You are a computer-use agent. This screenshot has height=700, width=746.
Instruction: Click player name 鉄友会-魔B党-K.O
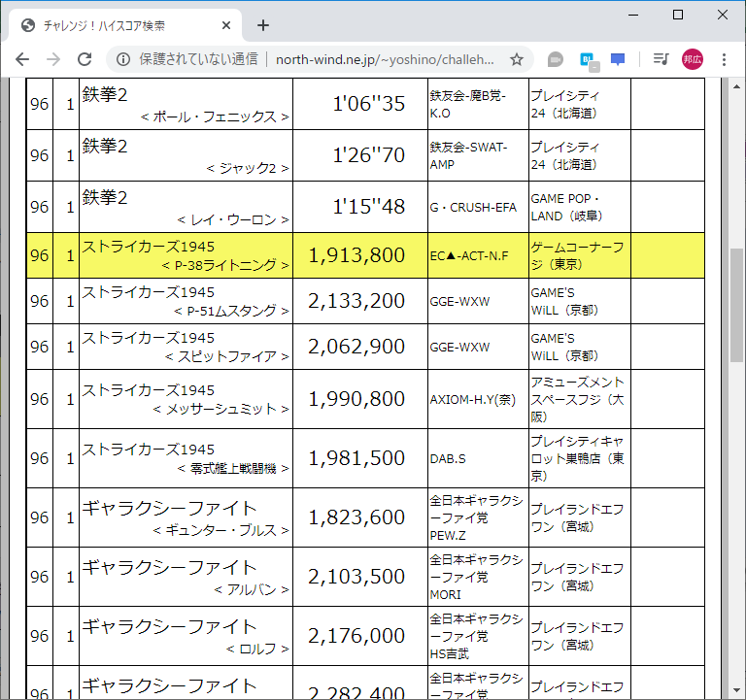click(x=468, y=104)
